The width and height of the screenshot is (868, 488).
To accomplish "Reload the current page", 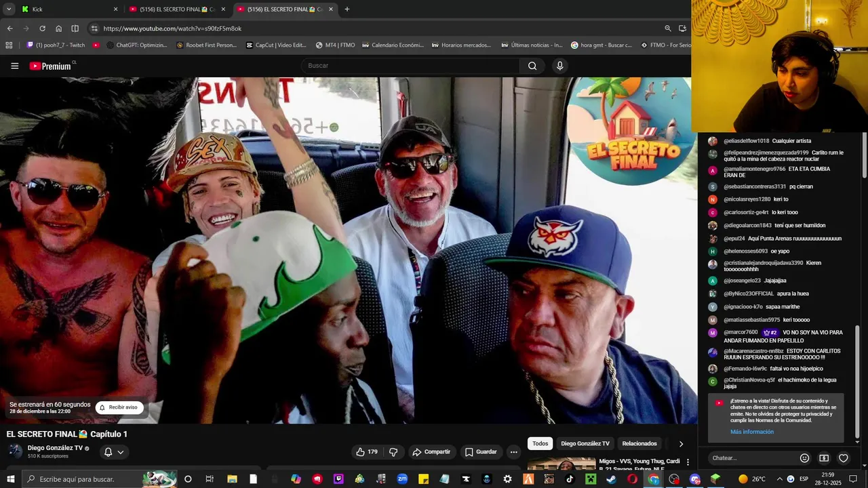I will pyautogui.click(x=42, y=28).
